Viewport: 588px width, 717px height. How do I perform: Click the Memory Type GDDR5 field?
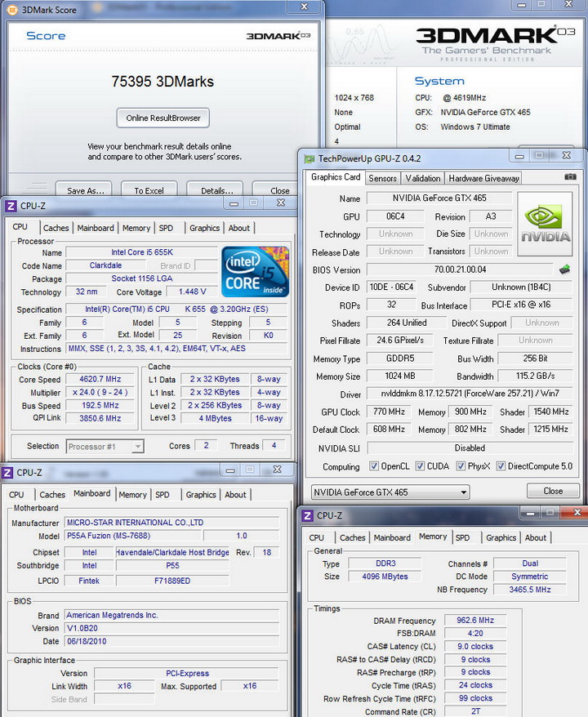click(x=400, y=358)
